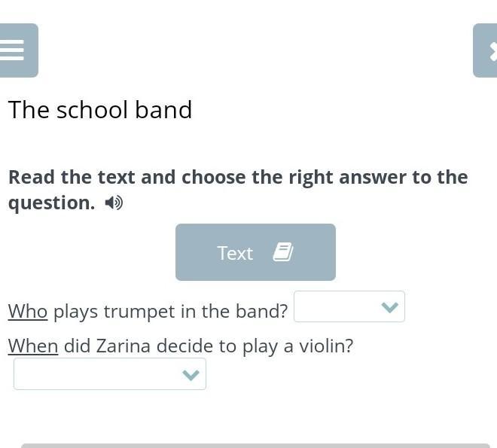
Task: Click the word "question." next to the speaker
Action: (51, 203)
